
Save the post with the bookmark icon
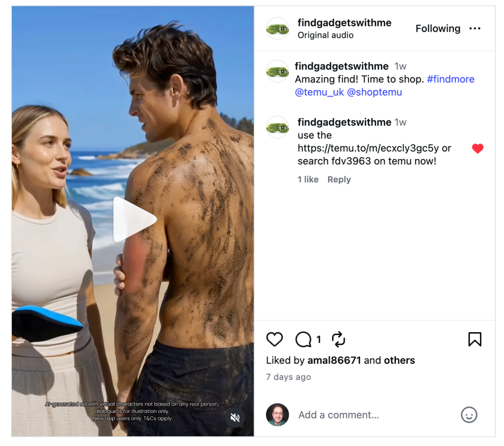475,339
